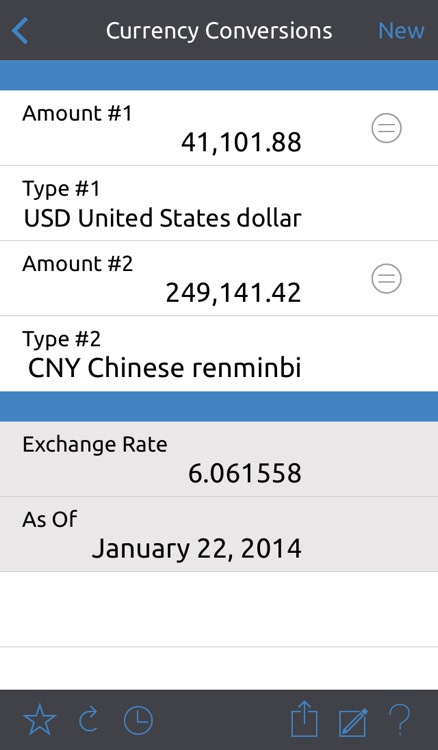Tap the Amount #1 round equals icon

[x=386, y=128]
